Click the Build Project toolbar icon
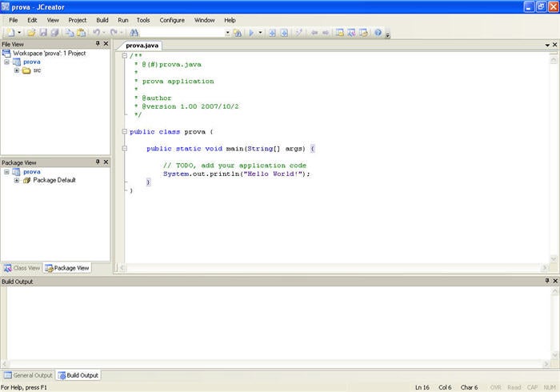 [x=284, y=33]
